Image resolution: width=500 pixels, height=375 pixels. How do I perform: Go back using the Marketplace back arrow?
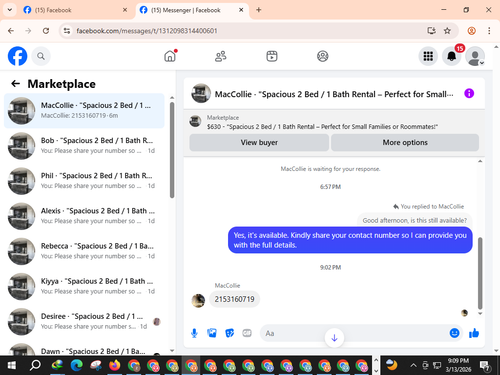[x=16, y=84]
